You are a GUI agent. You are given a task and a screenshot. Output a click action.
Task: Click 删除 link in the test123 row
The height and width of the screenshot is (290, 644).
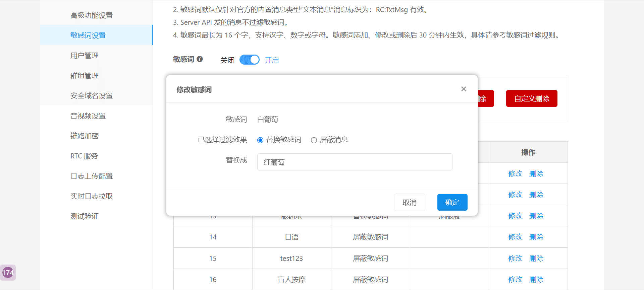pos(536,258)
